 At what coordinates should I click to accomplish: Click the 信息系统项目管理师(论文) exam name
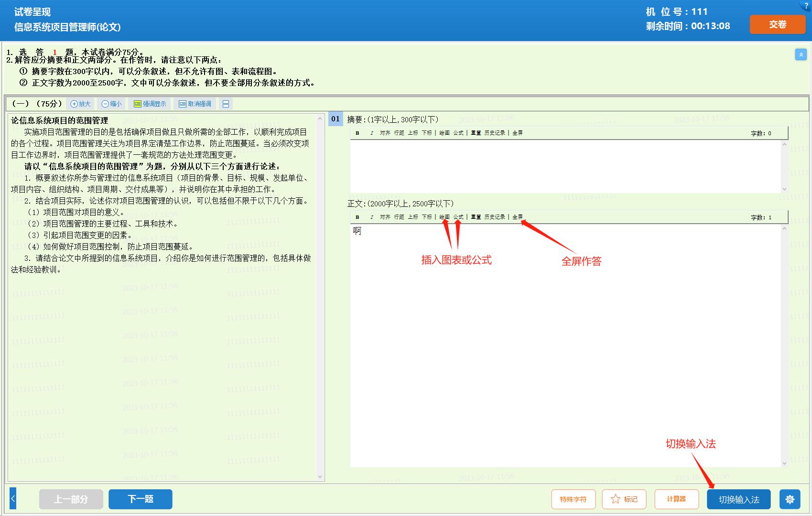pyautogui.click(x=67, y=27)
